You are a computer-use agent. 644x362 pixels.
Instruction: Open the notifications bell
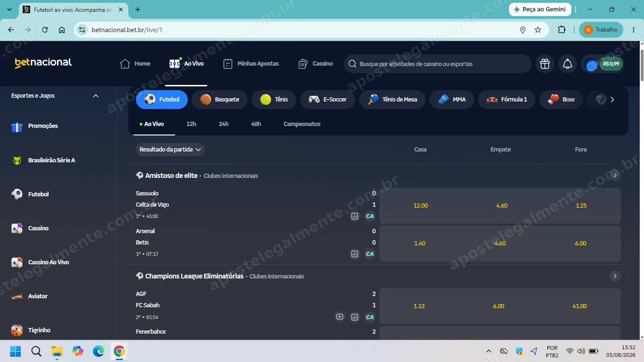click(x=568, y=64)
